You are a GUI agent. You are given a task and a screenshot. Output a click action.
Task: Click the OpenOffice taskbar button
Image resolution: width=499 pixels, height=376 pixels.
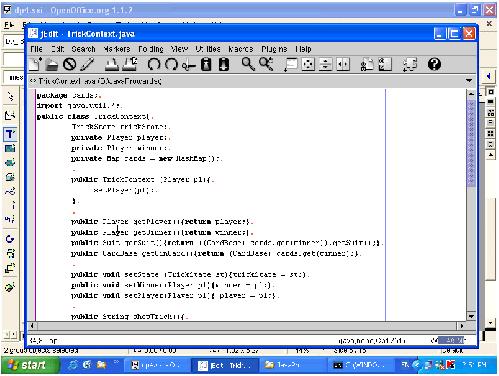click(157, 365)
